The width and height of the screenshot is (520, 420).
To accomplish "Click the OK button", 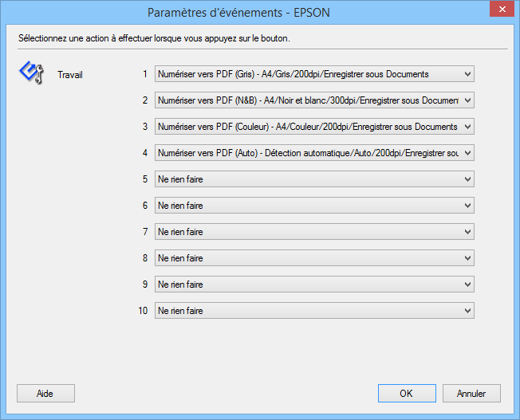I will 407,394.
